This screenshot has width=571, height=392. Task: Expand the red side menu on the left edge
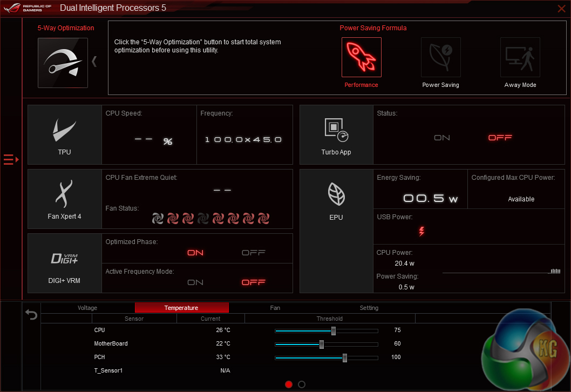point(11,159)
